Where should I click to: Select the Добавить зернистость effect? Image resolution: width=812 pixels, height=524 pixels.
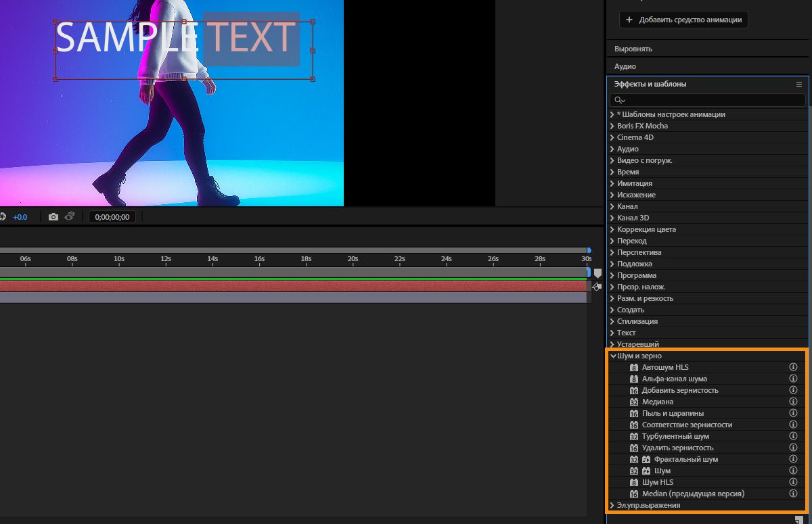680,390
